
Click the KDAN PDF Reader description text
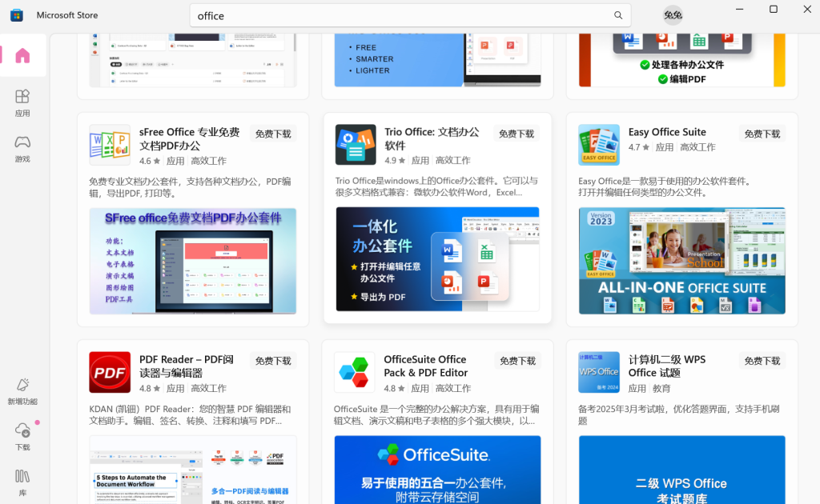click(189, 414)
